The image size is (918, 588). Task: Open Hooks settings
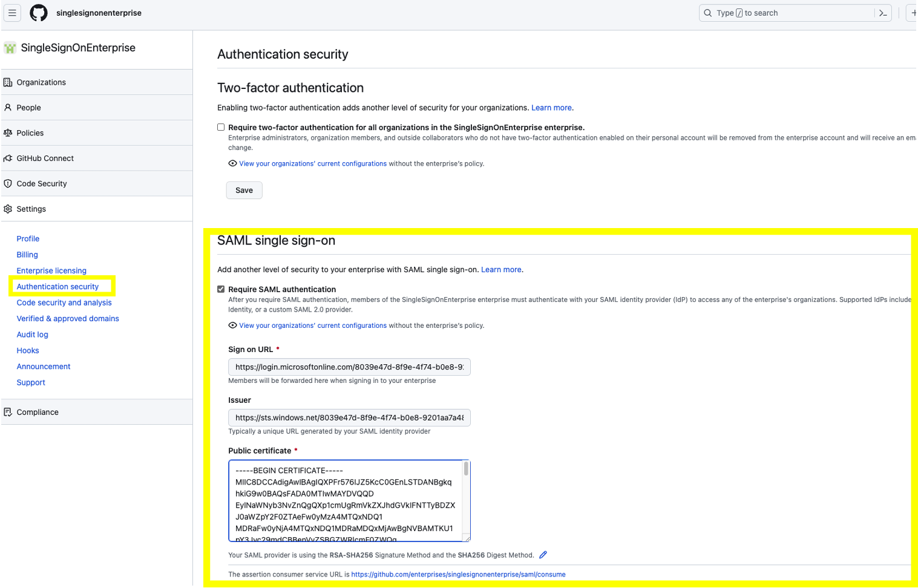click(28, 350)
